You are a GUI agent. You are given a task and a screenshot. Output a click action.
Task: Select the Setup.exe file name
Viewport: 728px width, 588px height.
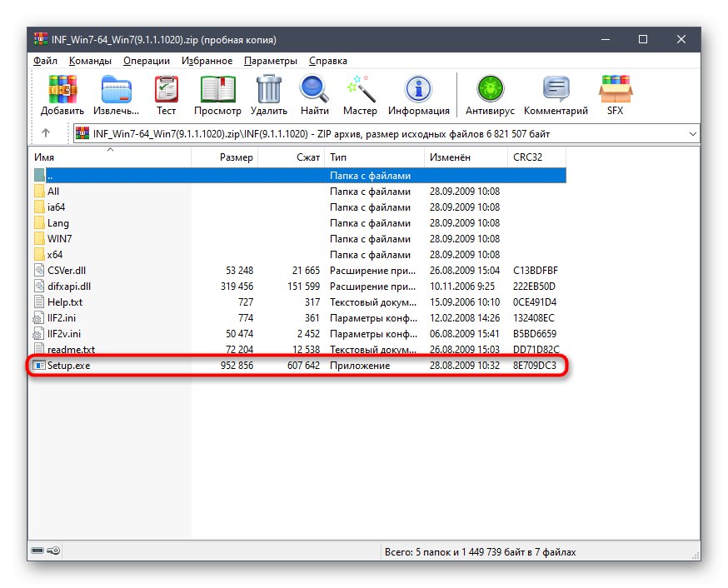tap(68, 366)
